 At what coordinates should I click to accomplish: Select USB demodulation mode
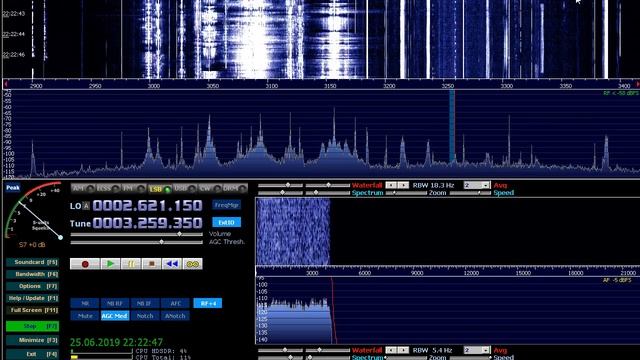point(185,189)
